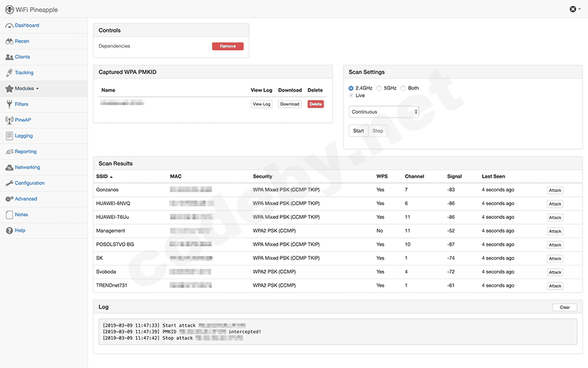Click Attack for the TRENDnet731 network
This screenshot has height=368, width=588.
(x=555, y=286)
